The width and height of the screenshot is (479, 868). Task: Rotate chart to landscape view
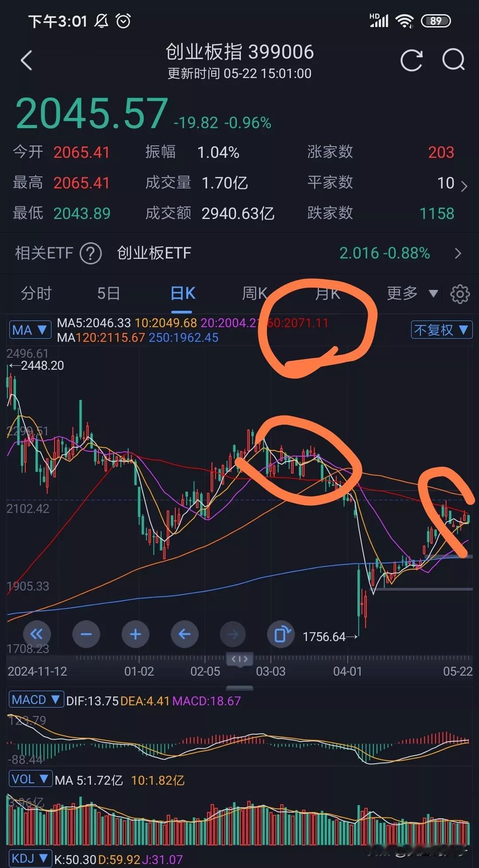pyautogui.click(x=281, y=634)
